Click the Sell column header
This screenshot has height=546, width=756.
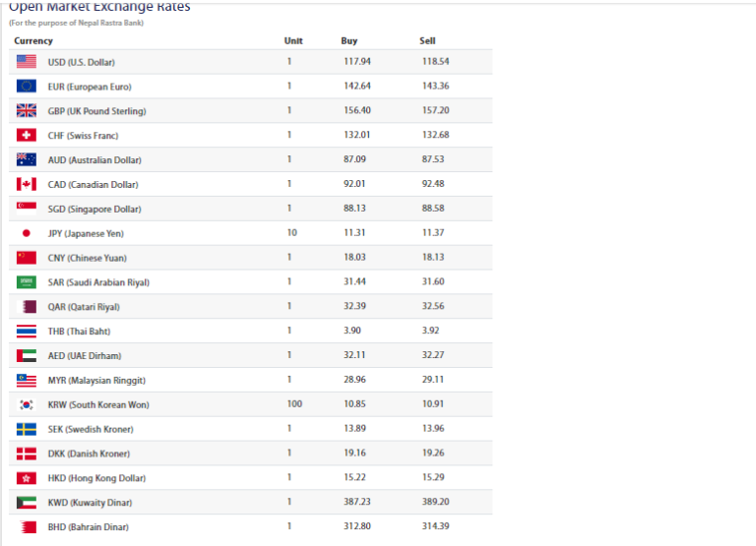coord(427,41)
